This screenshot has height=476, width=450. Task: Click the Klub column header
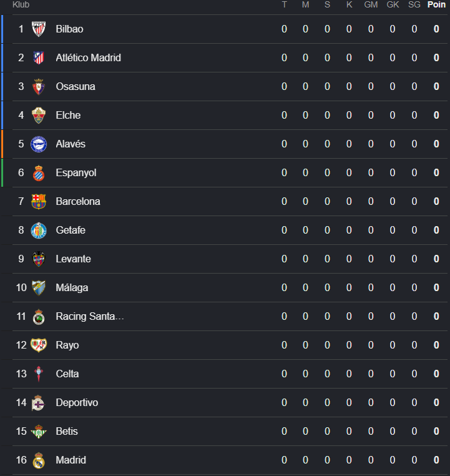point(21,4)
